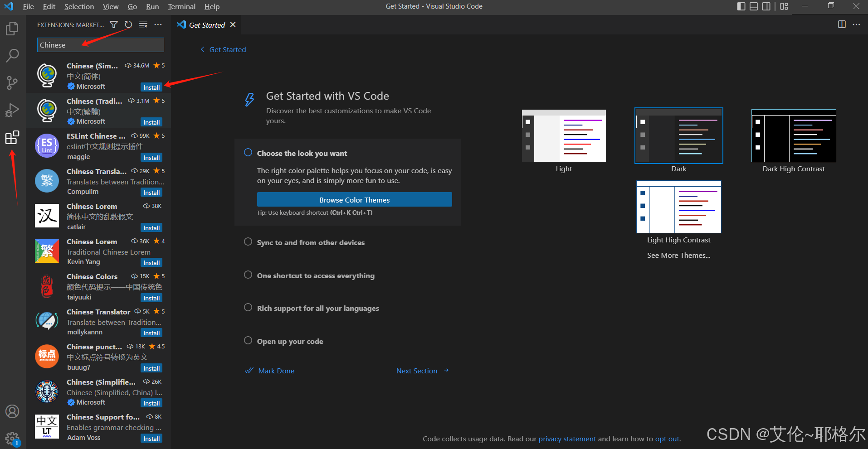Filter extensions using the funnel icon
The height and width of the screenshot is (449, 868).
114,24
